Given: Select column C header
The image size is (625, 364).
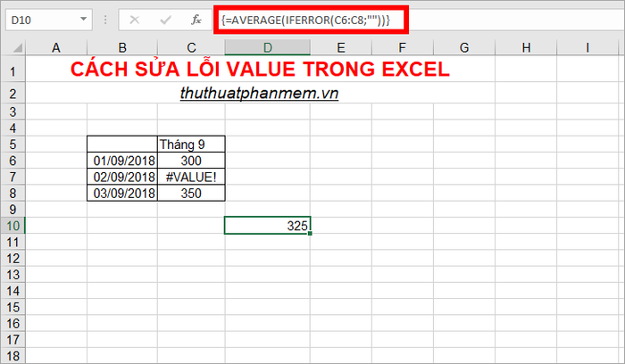Looking at the screenshot, I should [x=191, y=48].
